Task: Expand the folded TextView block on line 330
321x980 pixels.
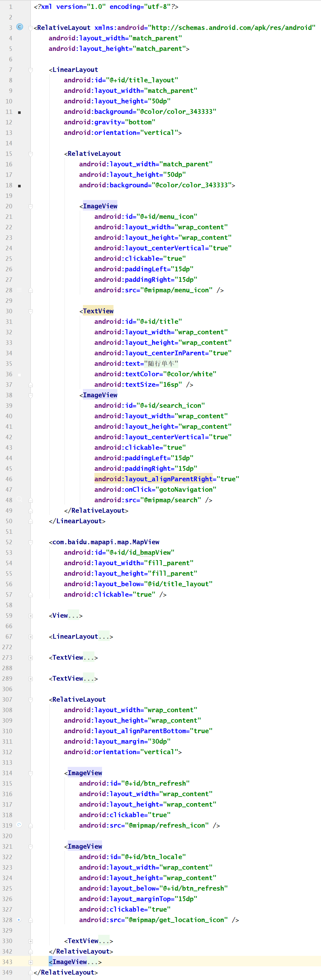Action: (x=31, y=941)
